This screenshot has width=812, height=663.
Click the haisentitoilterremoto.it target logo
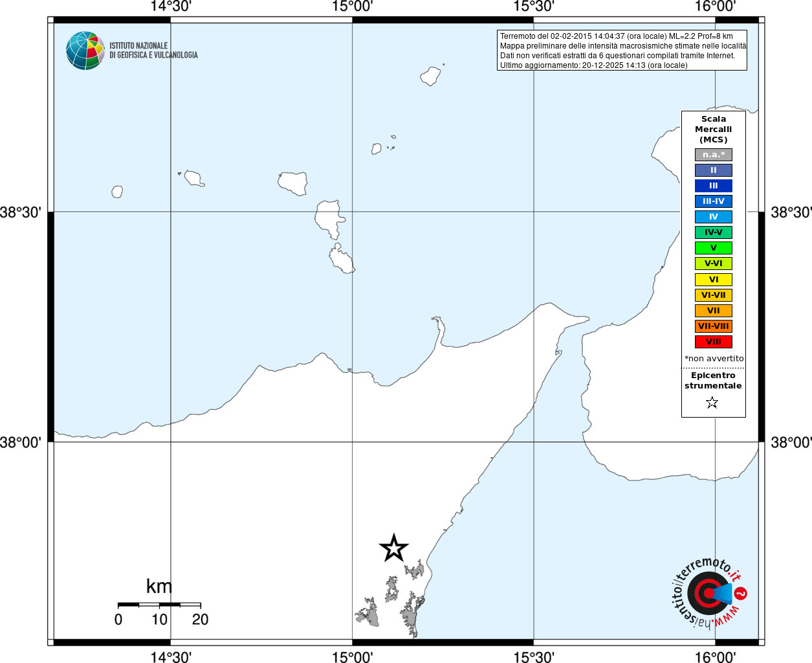(x=708, y=592)
